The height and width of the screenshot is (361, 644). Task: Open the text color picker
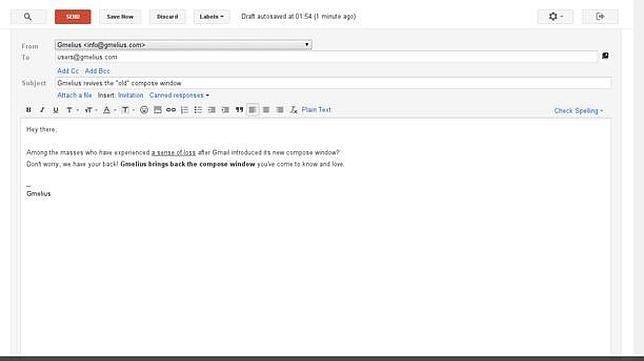click(x=108, y=110)
